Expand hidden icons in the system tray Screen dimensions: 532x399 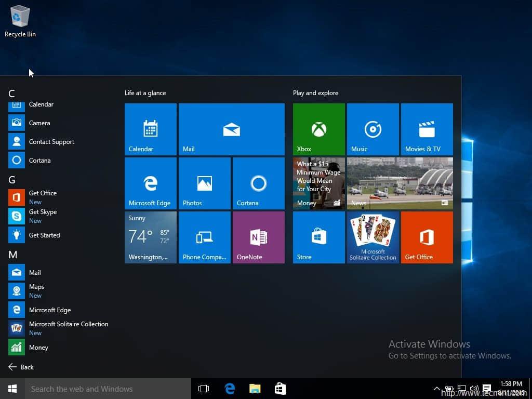point(437,388)
